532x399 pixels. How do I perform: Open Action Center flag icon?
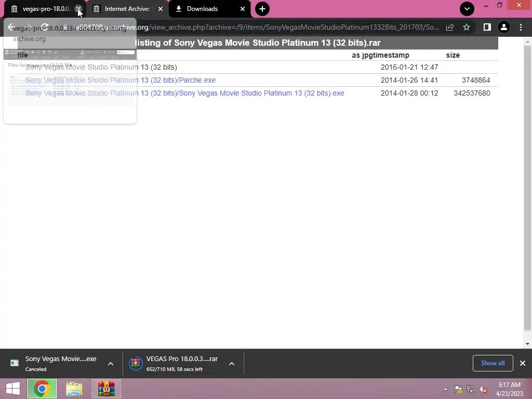coord(458,389)
